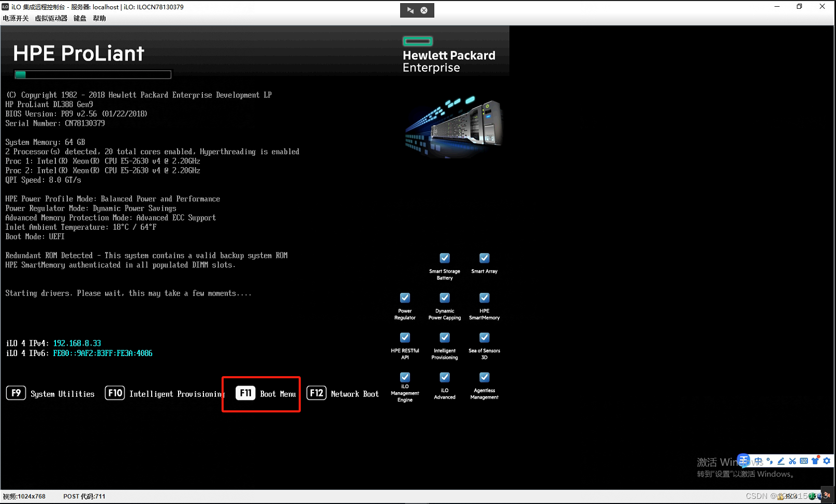Click the shirt skin icon in IME bar
The width and height of the screenshot is (836, 504).
(815, 461)
